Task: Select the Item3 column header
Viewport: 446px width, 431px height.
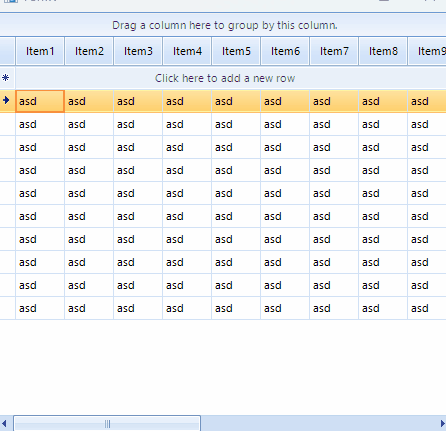Action: point(138,51)
